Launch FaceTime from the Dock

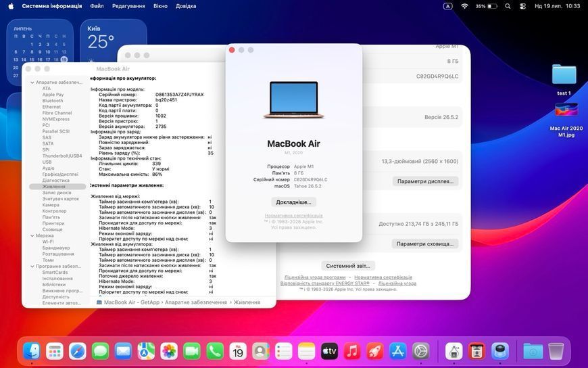[192, 352]
